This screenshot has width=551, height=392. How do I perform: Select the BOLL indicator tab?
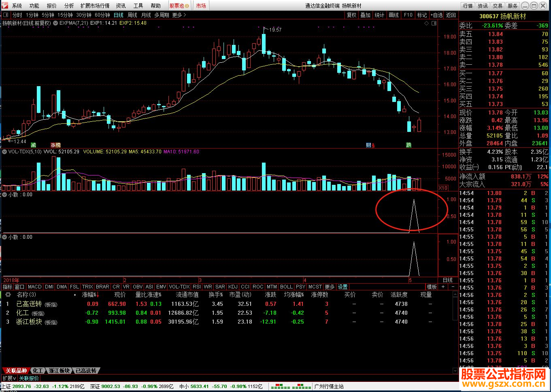coord(286,287)
